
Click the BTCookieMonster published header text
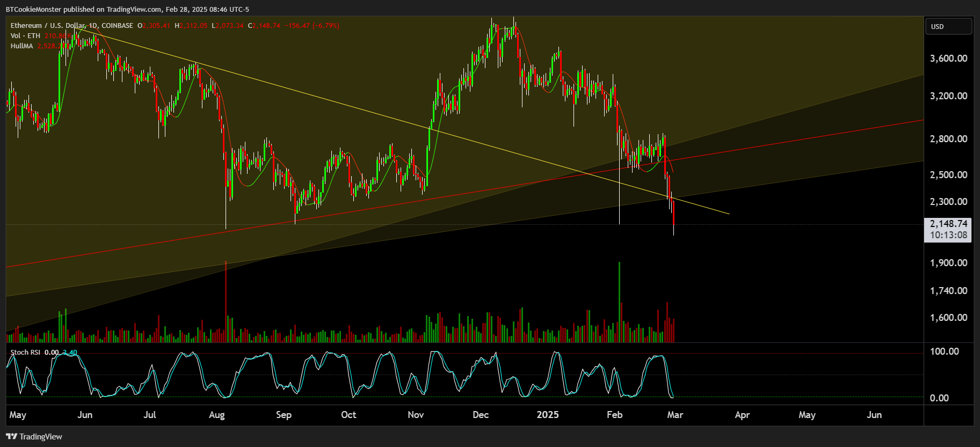(127, 9)
